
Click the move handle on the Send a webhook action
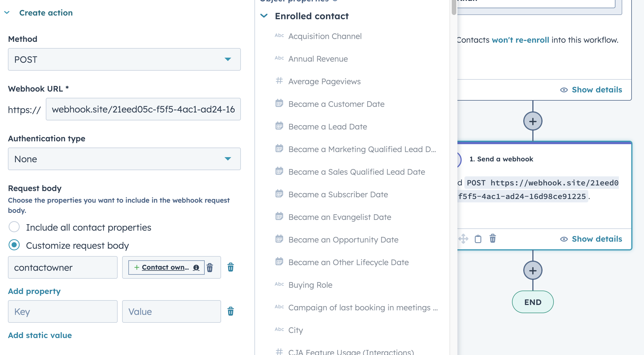coord(464,239)
